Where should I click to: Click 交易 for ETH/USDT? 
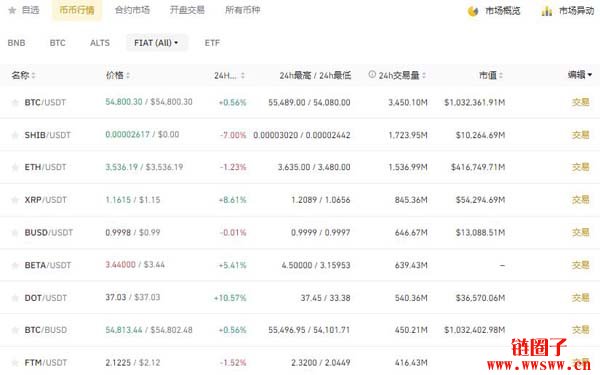[x=580, y=167]
